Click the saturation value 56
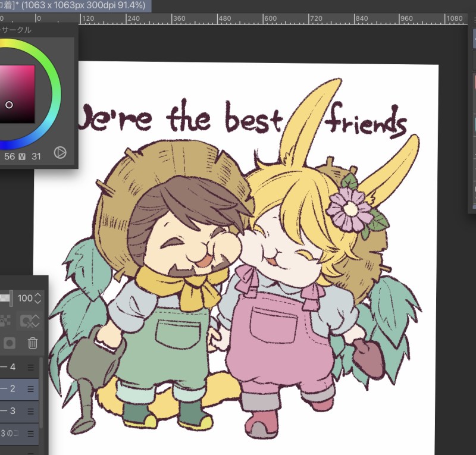Screen dimensions: 476x455 [10, 156]
